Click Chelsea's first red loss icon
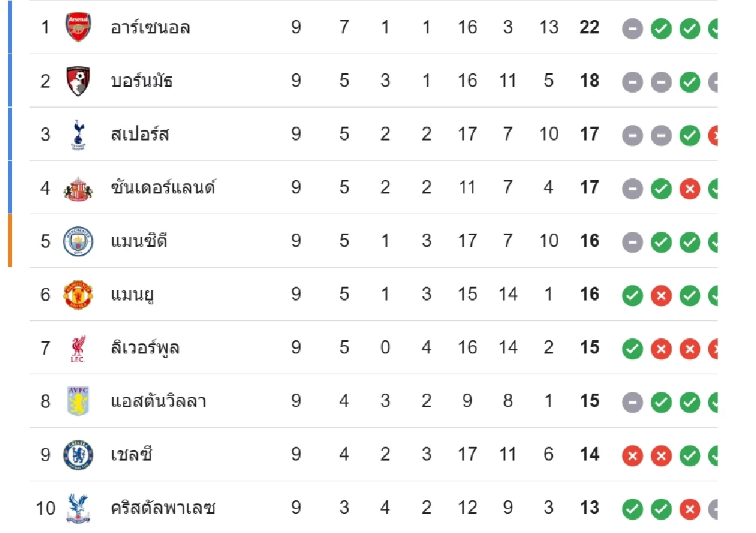Image resolution: width=756 pixels, height=533 pixels. click(633, 455)
